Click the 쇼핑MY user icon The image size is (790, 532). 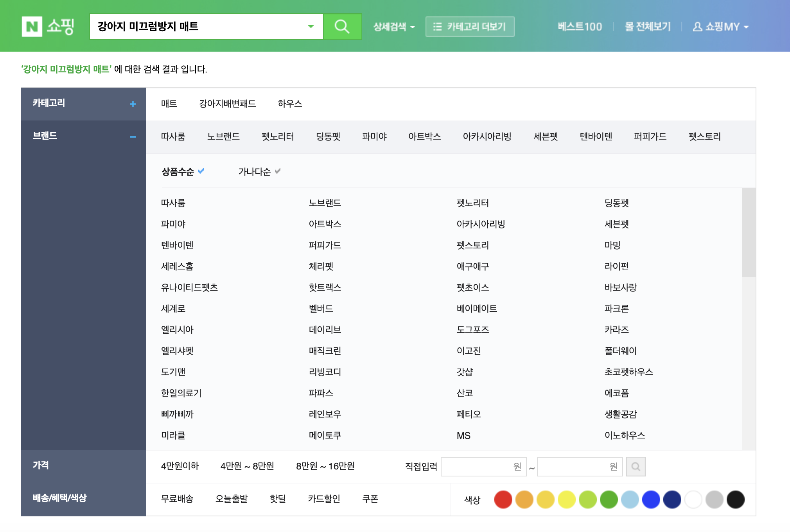tap(697, 27)
